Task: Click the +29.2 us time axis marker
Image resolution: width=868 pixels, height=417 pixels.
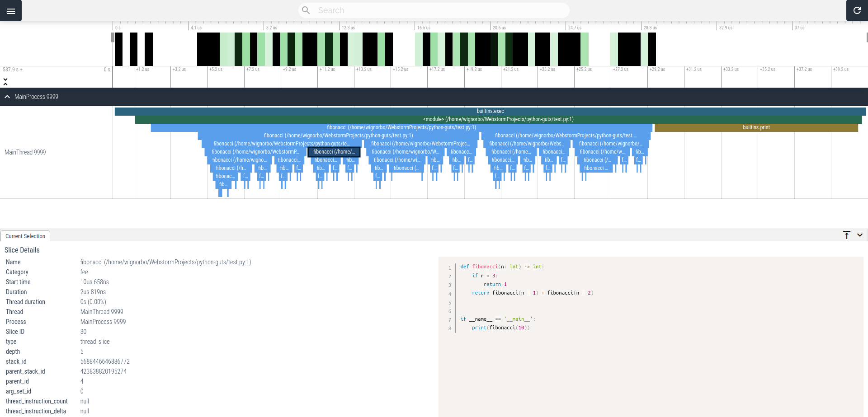Action: coord(657,70)
